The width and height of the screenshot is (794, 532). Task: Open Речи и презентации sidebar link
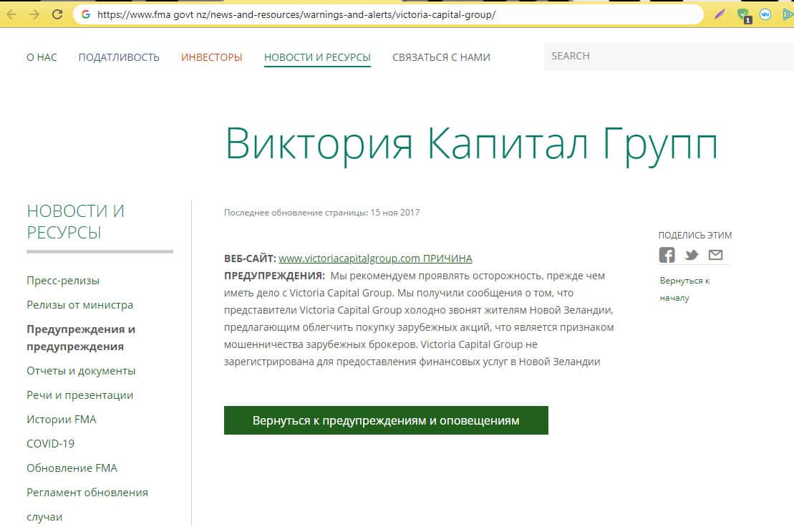[x=80, y=395]
